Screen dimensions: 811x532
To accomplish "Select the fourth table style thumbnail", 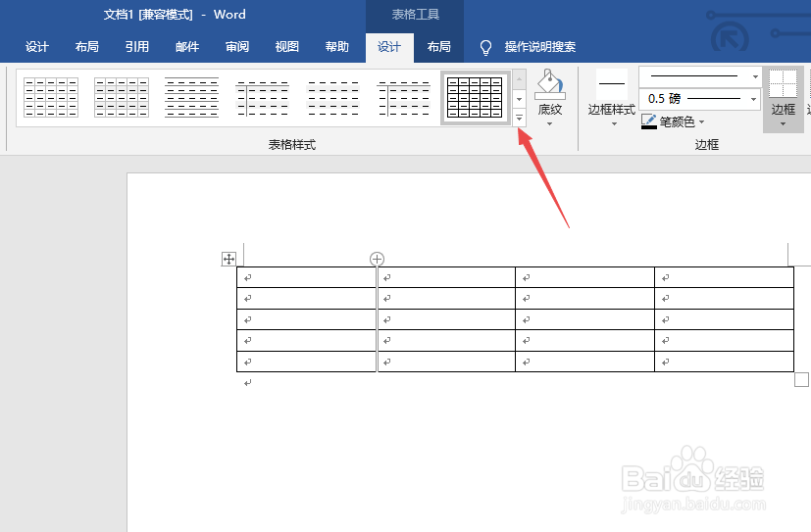I will pos(262,97).
